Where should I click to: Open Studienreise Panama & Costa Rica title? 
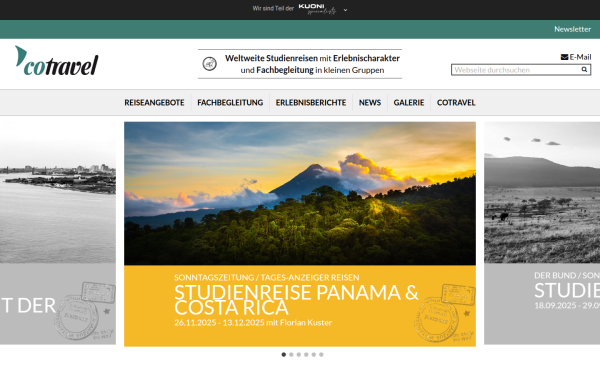[296, 300]
